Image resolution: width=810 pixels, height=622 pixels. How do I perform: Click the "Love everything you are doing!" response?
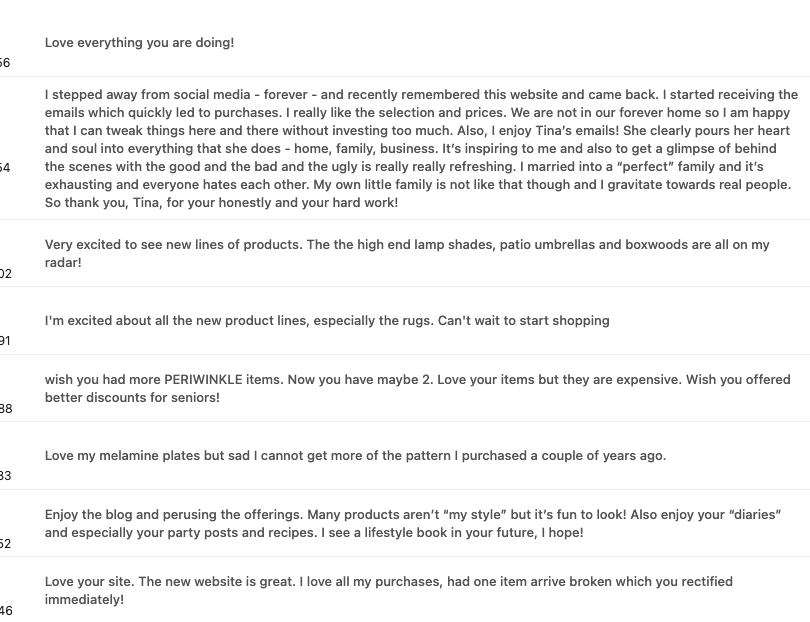coord(139,43)
